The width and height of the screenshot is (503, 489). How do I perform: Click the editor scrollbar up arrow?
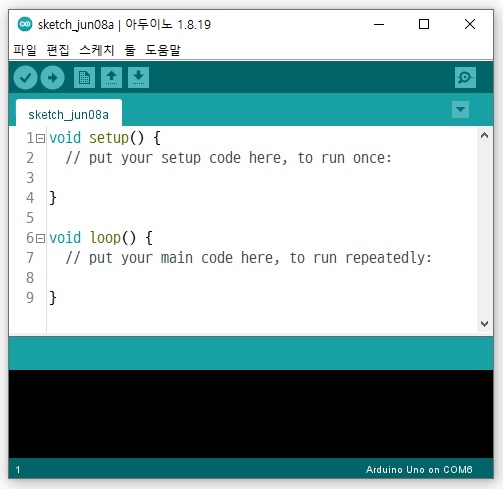click(x=485, y=135)
